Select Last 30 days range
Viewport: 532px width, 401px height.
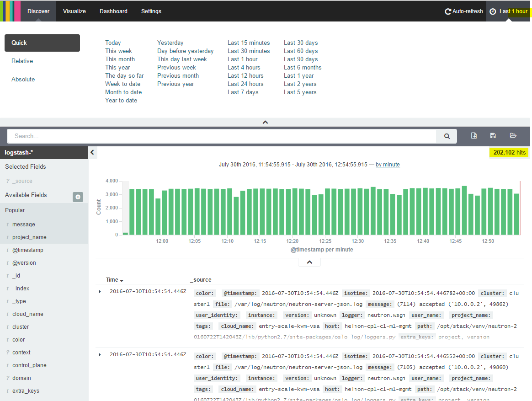click(301, 43)
